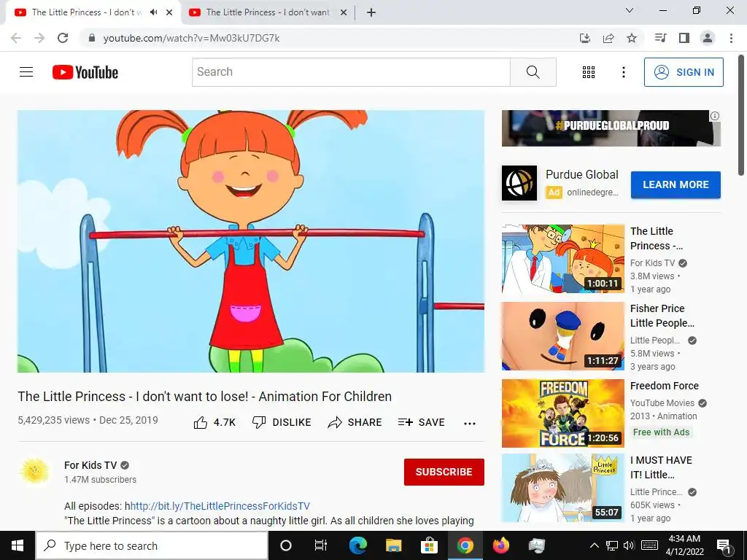This screenshot has height=560, width=747.
Task: Switch to the second Little Princess tab
Action: tap(267, 12)
